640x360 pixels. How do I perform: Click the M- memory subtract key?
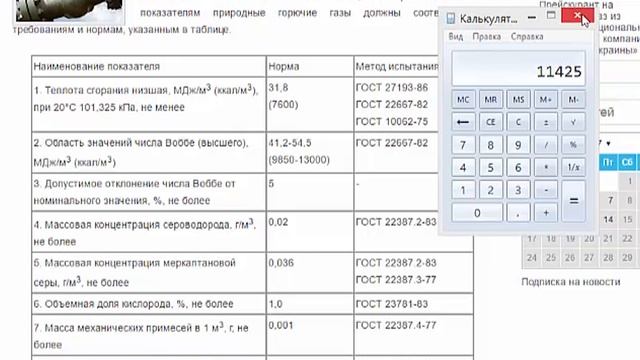click(x=573, y=100)
